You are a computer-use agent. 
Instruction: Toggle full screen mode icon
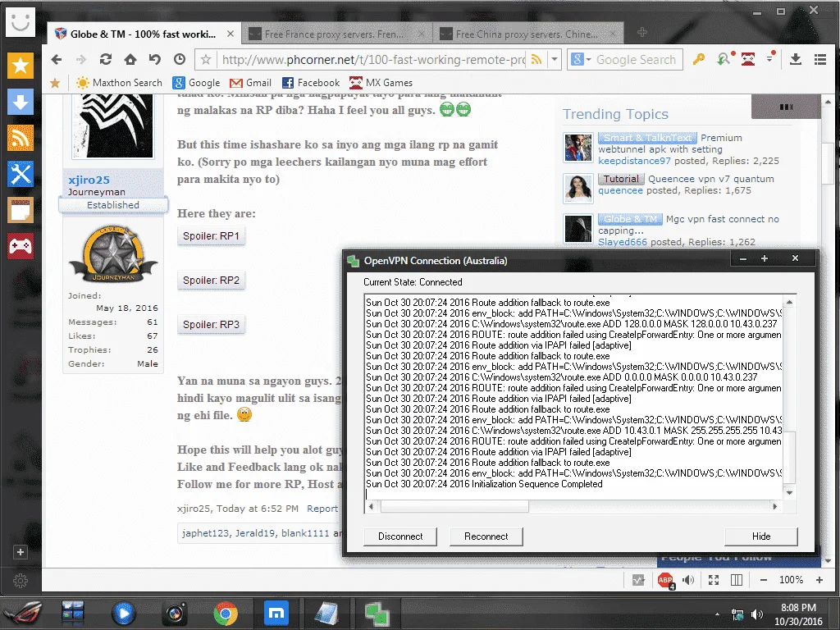pyautogui.click(x=714, y=580)
